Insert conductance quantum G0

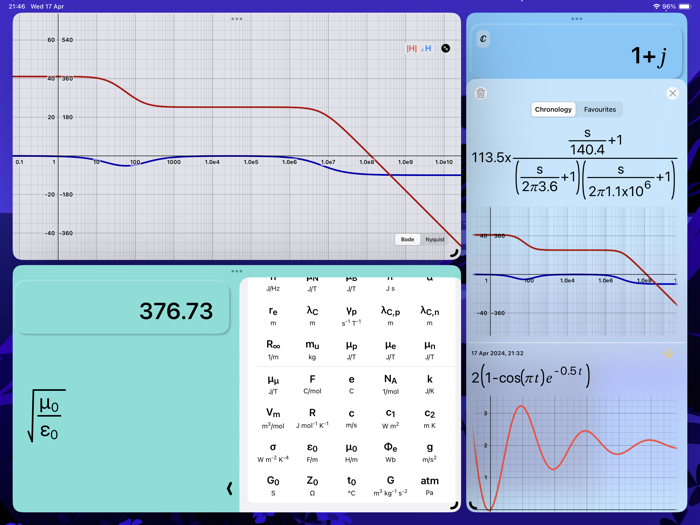273,486
